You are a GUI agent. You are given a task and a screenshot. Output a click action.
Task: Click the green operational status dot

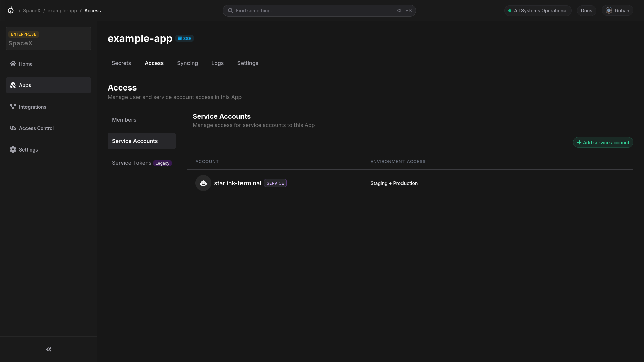(510, 10)
